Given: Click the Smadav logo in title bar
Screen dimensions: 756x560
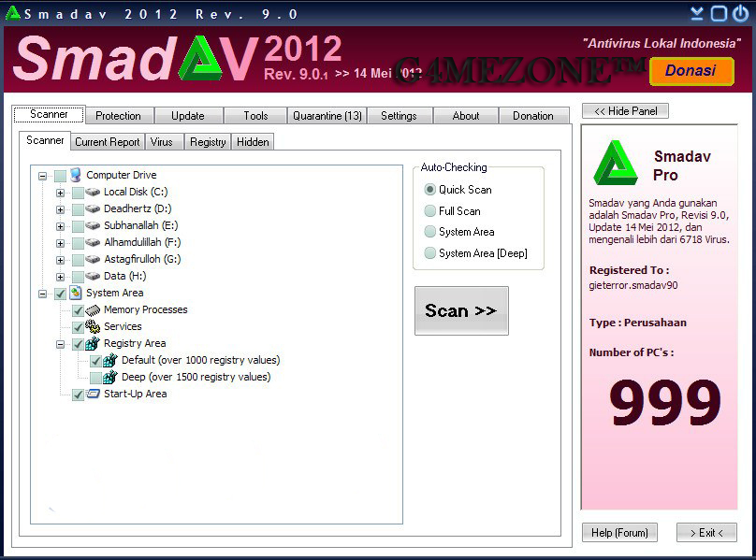Looking at the screenshot, I should [12, 13].
